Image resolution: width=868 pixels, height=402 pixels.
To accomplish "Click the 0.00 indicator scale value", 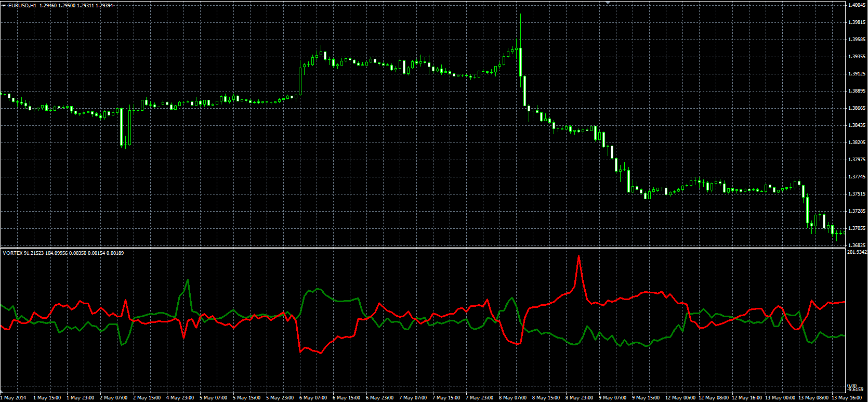I will click(x=852, y=386).
